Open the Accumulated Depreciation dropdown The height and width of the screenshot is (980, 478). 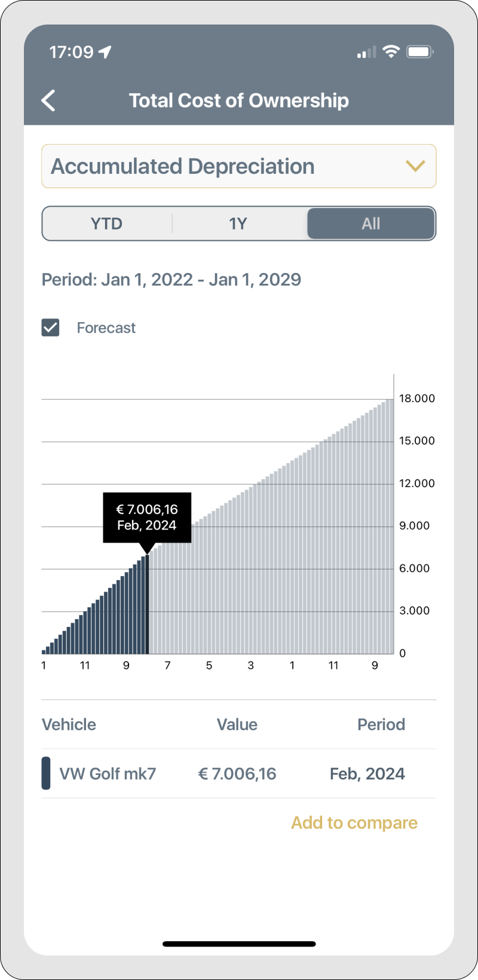(238, 166)
